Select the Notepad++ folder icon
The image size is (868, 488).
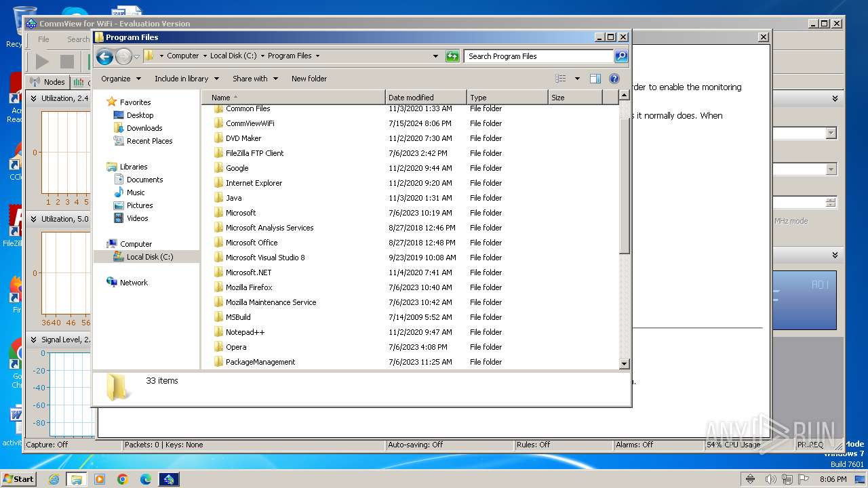218,332
